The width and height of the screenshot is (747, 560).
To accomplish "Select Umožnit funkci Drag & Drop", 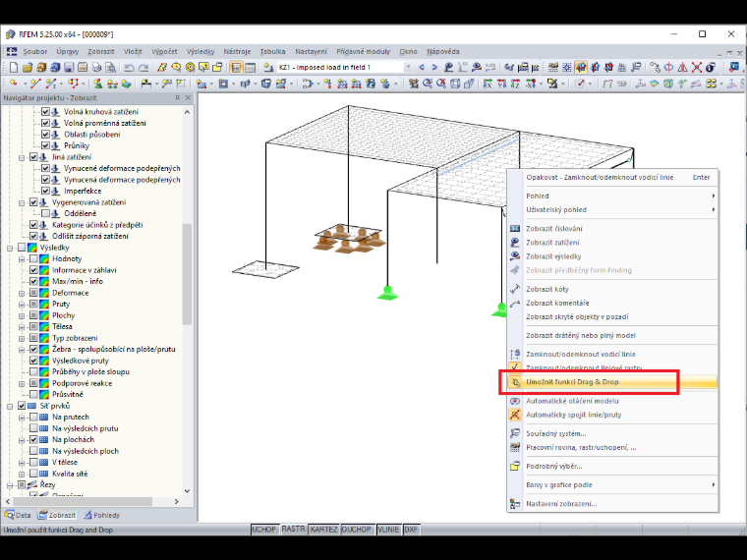I will pyautogui.click(x=612, y=382).
